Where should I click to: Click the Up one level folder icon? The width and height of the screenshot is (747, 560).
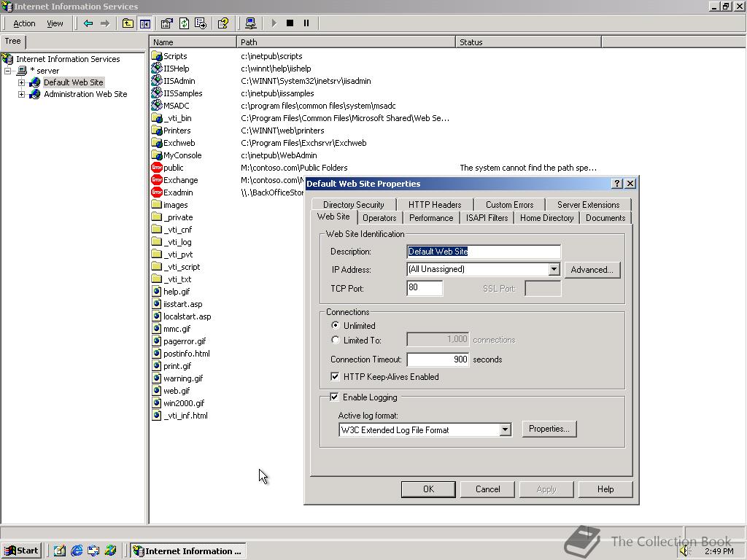tap(128, 23)
